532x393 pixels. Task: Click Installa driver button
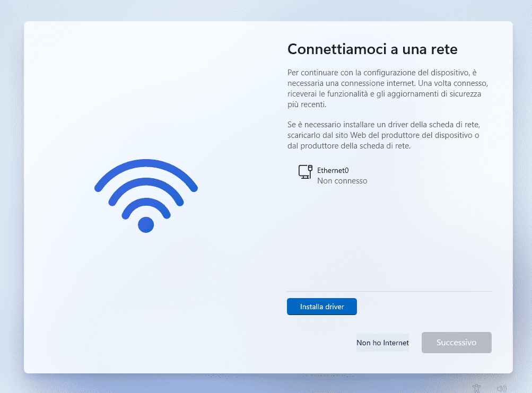pyautogui.click(x=321, y=307)
